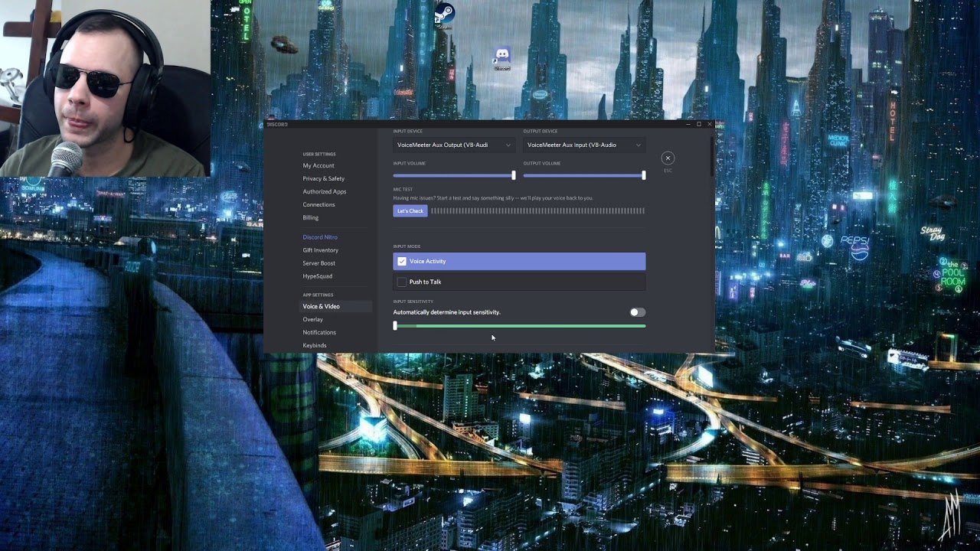Click the webcam overlay thumbnail
Viewport: 980px width, 551px height.
[105, 88]
